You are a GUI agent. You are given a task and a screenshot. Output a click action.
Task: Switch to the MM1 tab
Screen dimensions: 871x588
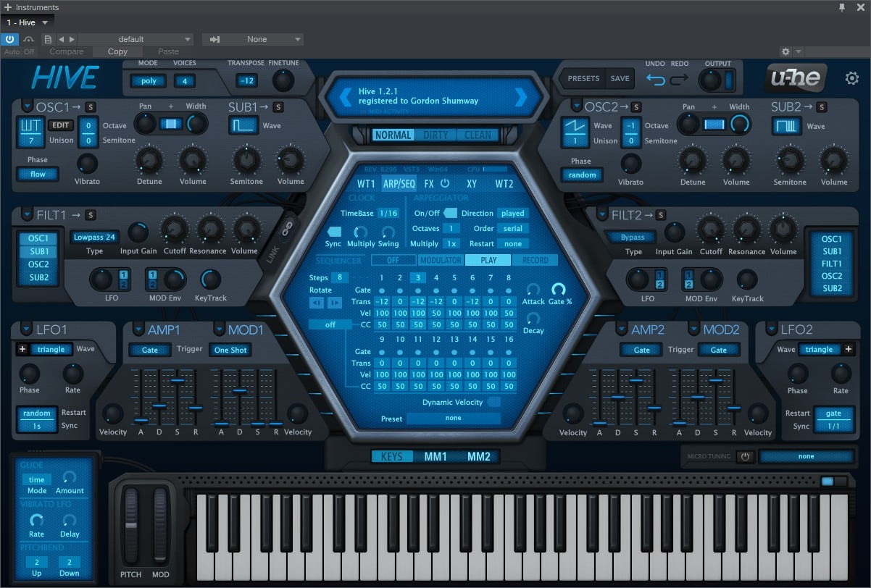pyautogui.click(x=435, y=457)
